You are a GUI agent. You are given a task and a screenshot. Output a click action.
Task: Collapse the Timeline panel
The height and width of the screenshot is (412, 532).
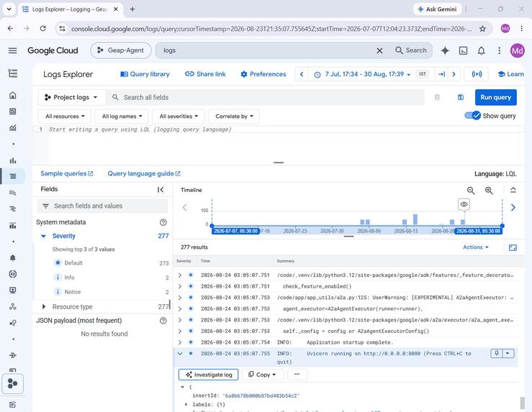click(513, 190)
